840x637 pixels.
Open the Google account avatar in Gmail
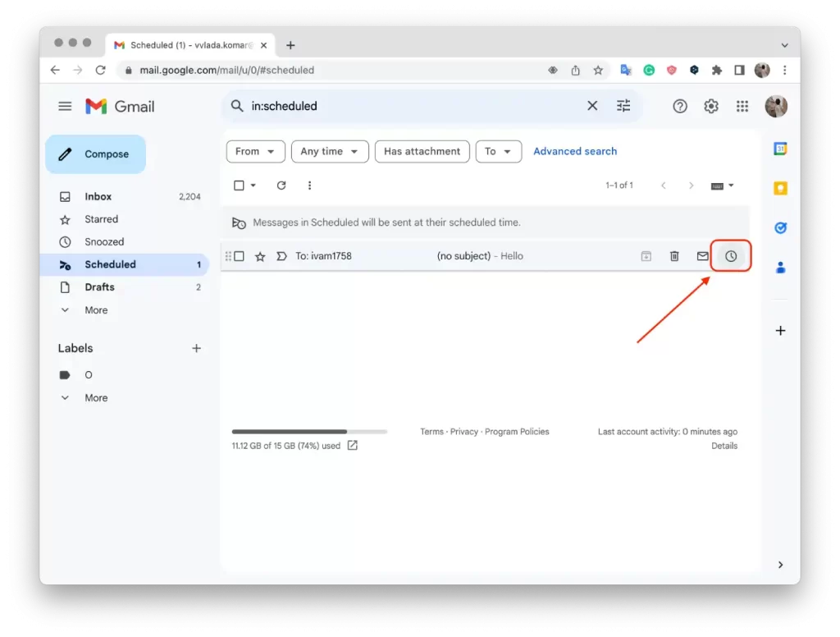(776, 106)
